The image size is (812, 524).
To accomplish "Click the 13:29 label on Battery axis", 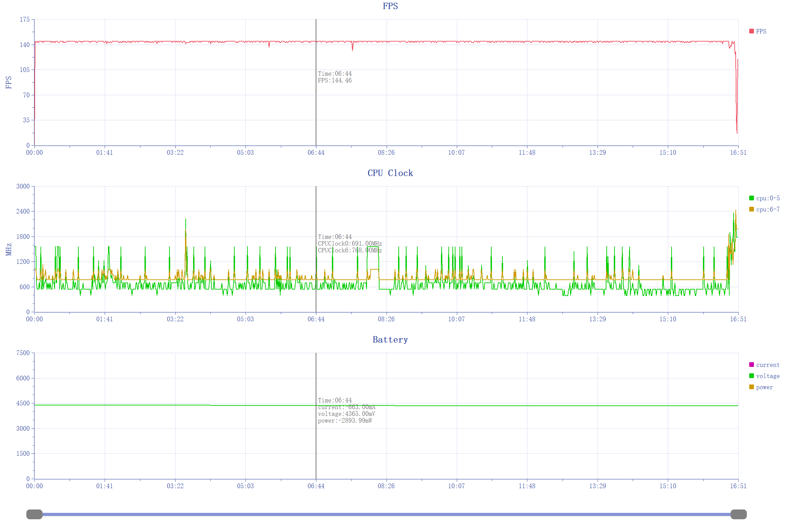I will coord(598,486).
